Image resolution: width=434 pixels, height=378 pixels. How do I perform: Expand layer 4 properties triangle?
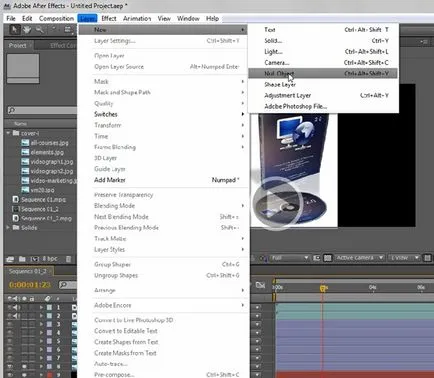pyautogui.click(x=41, y=333)
